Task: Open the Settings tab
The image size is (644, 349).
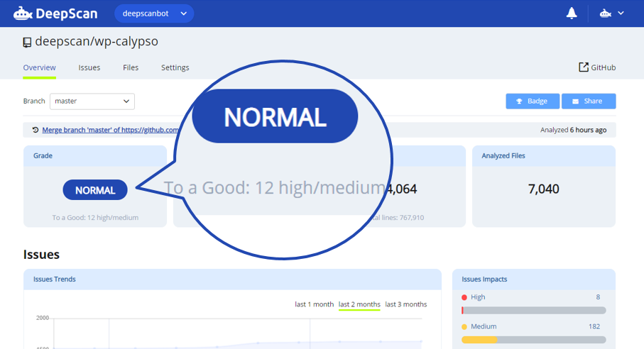Action: point(175,67)
